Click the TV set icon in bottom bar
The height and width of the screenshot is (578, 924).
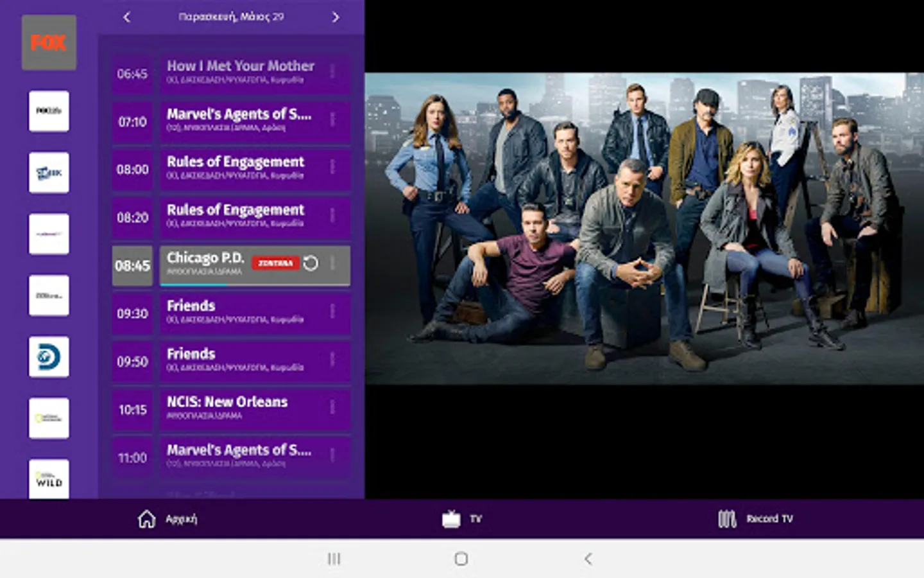click(x=451, y=519)
